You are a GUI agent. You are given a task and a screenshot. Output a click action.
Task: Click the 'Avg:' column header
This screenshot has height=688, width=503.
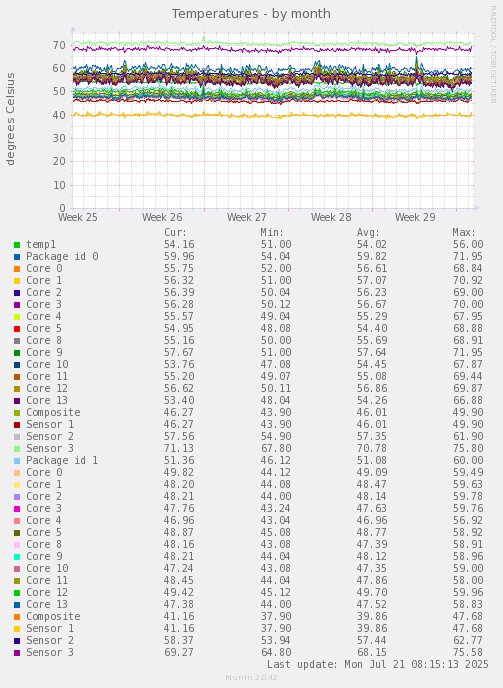click(368, 233)
